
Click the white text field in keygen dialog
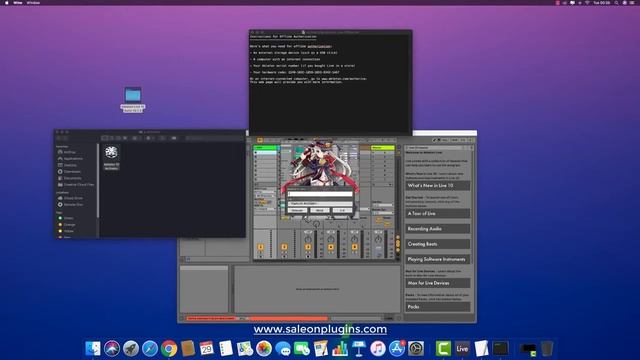320,194
